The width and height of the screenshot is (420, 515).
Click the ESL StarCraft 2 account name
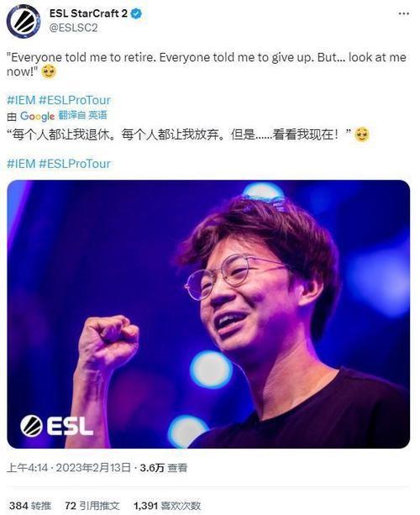coord(88,13)
